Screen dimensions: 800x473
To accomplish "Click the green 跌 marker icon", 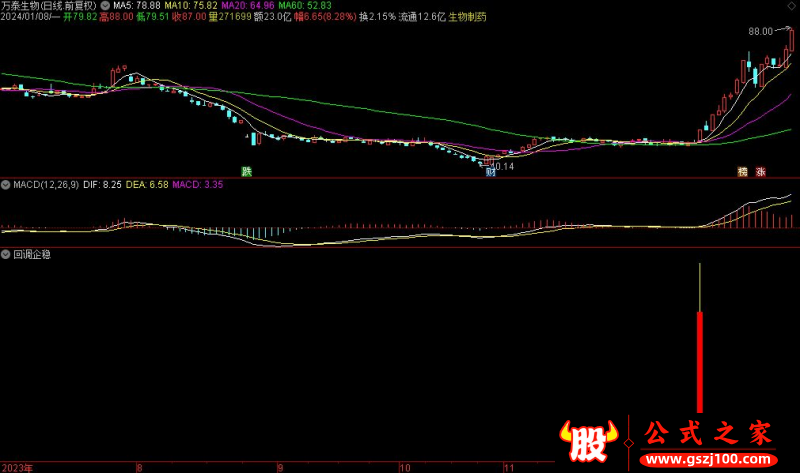I will tap(247, 171).
